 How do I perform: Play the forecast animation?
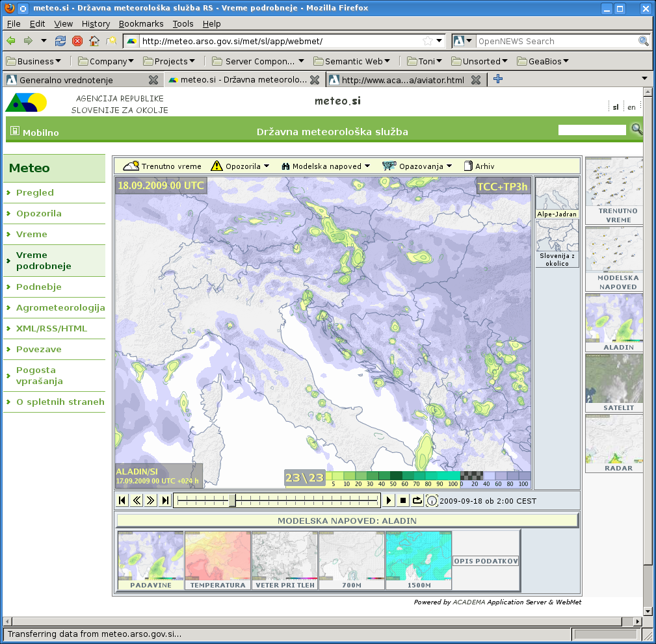click(x=389, y=500)
